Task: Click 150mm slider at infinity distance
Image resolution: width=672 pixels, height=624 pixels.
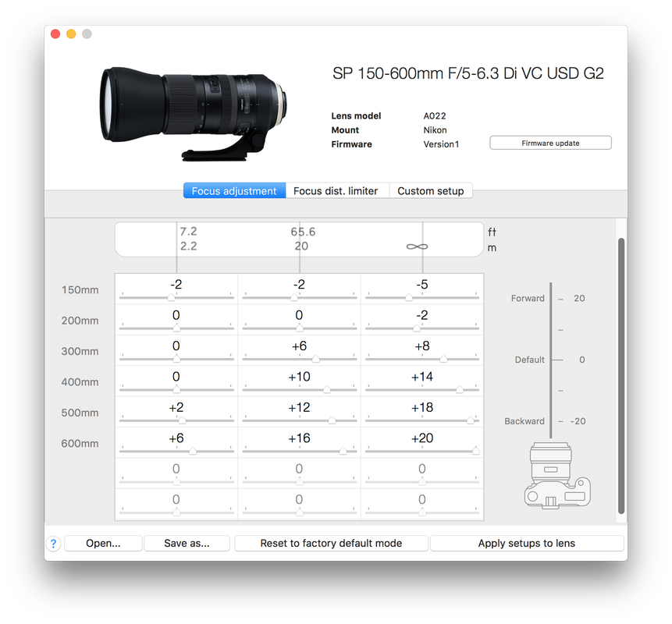Action: pos(422,297)
